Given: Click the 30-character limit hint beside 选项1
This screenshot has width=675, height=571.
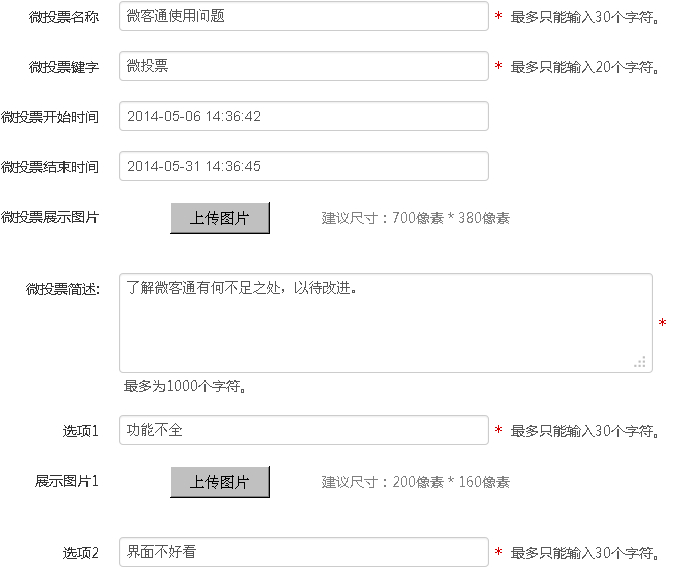Looking at the screenshot, I should click(x=585, y=432).
